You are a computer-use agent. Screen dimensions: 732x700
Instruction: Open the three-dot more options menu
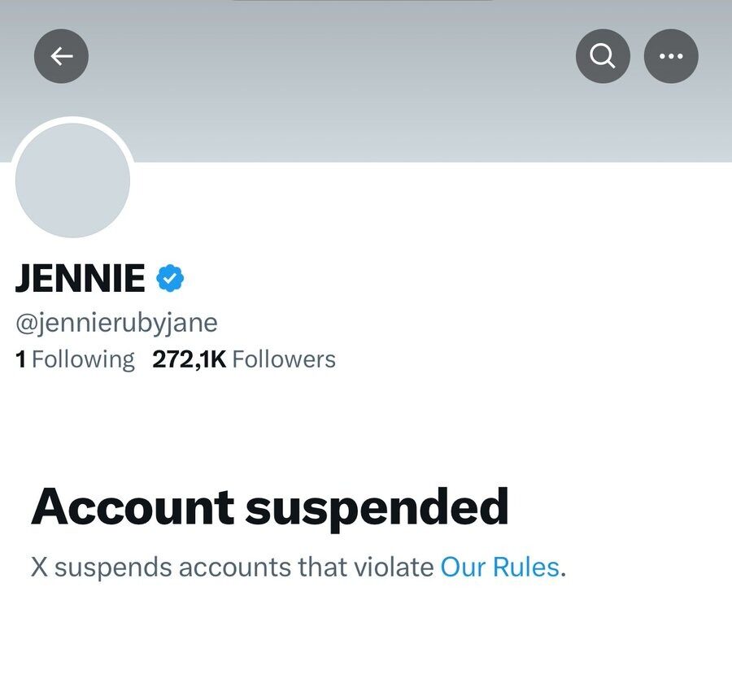click(x=671, y=56)
